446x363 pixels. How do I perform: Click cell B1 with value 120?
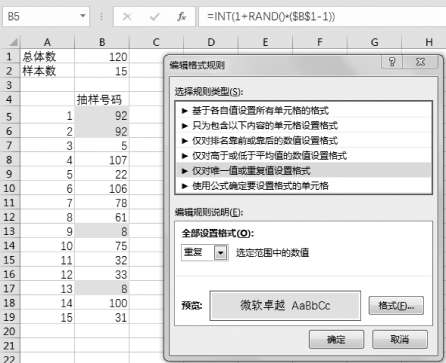click(x=102, y=56)
